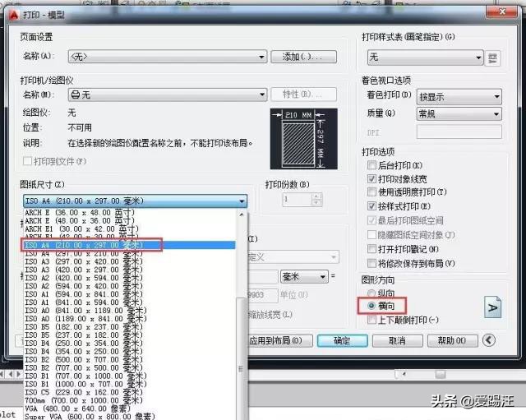
Task: Select ARCH E1 (30.00 x 42.00) paper size
Action: 130,229
